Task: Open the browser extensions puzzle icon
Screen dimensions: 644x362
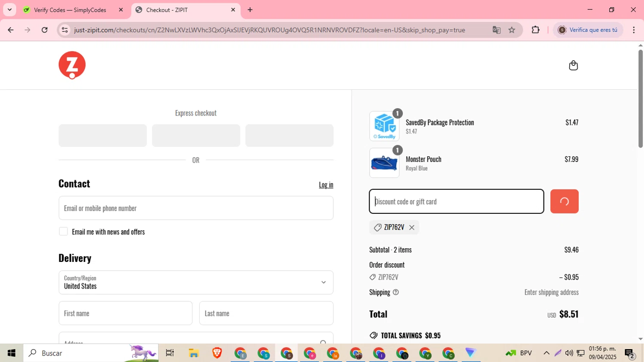Action: 535,30
